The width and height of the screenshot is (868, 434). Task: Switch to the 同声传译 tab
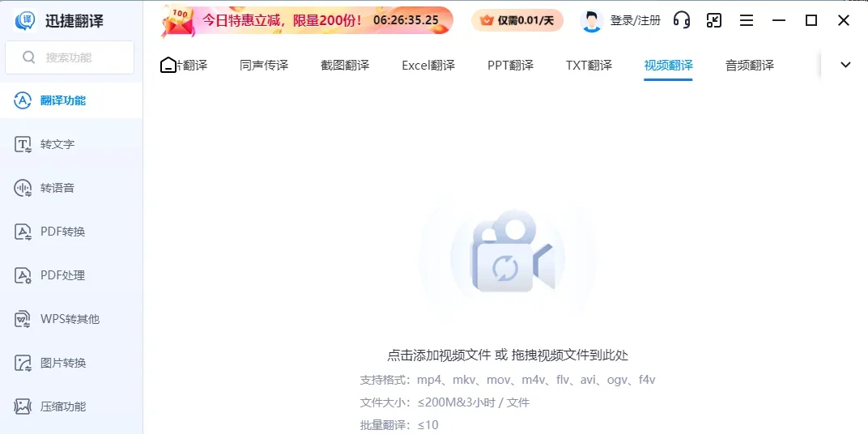[x=264, y=66]
